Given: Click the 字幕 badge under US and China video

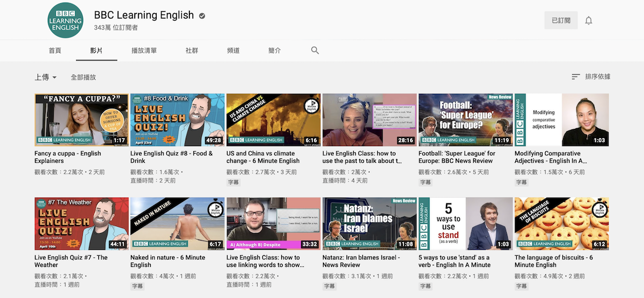Looking at the screenshot, I should coord(233,182).
